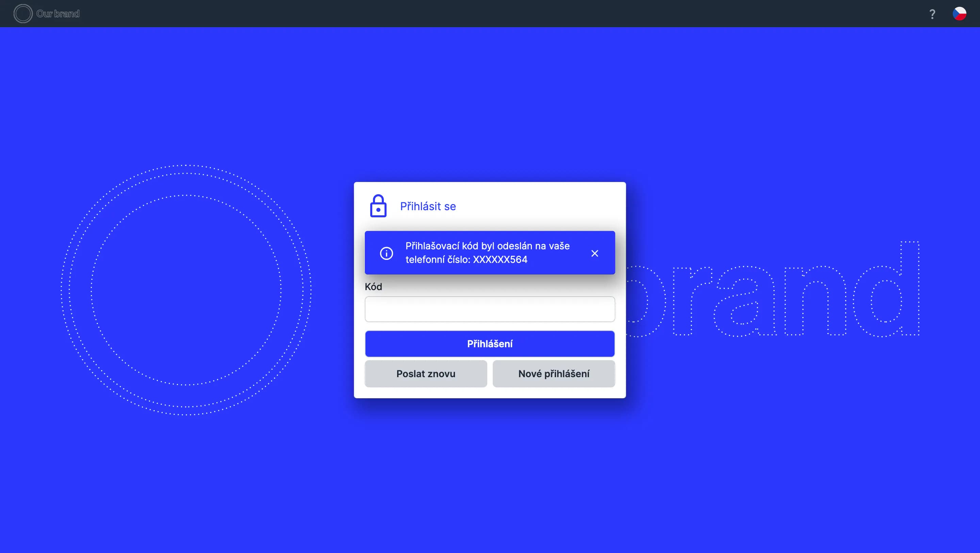
Task: Click the padlock icon in login card
Action: (x=378, y=206)
